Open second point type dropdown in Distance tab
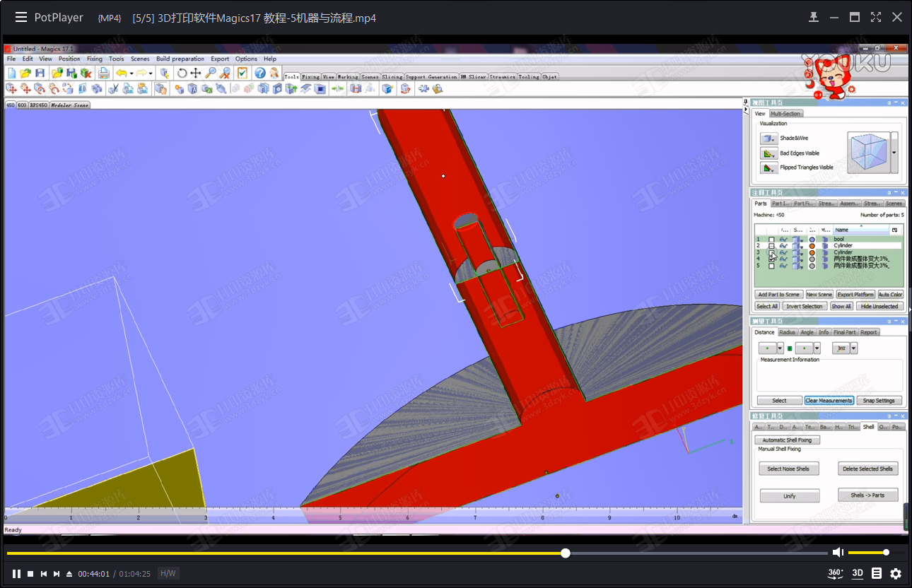This screenshot has height=588, width=912. point(817,348)
